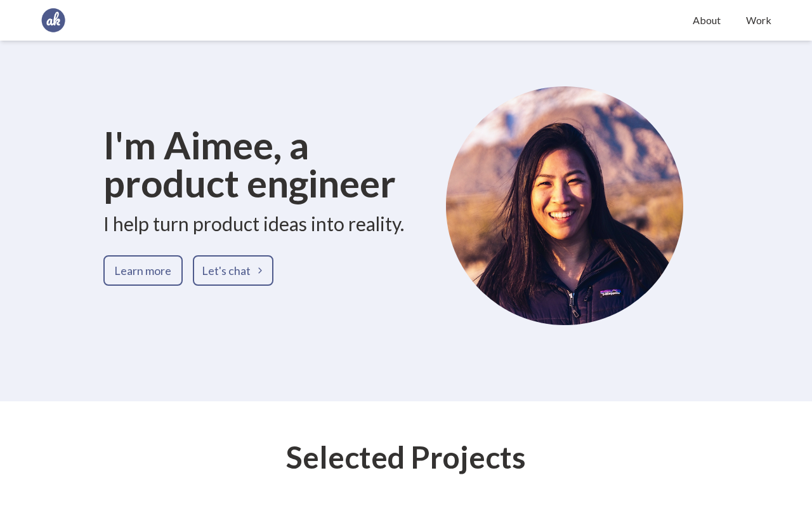The image size is (812, 508).
Task: Click the Patagonia logo on the jacket
Action: [610, 293]
